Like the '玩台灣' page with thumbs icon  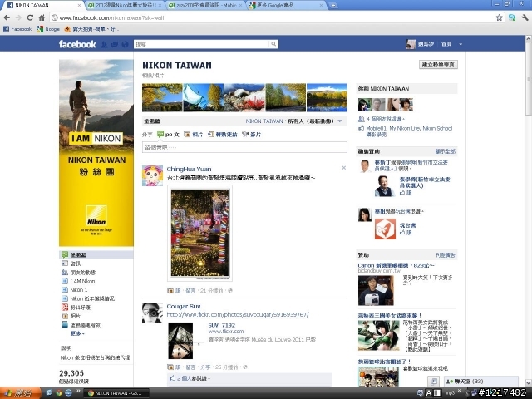tap(406, 233)
